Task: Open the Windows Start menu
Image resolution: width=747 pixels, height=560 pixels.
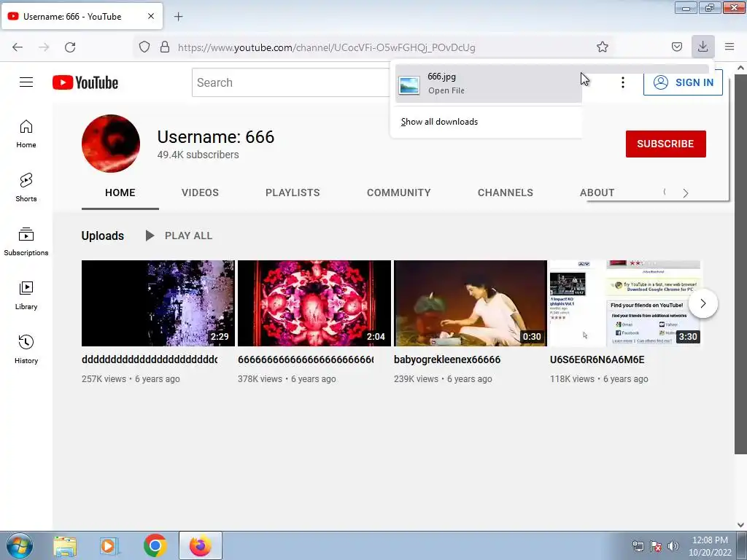Action: [20, 545]
